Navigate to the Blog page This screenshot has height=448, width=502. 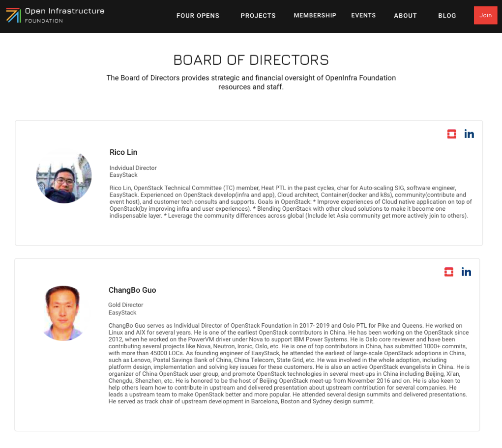click(447, 16)
